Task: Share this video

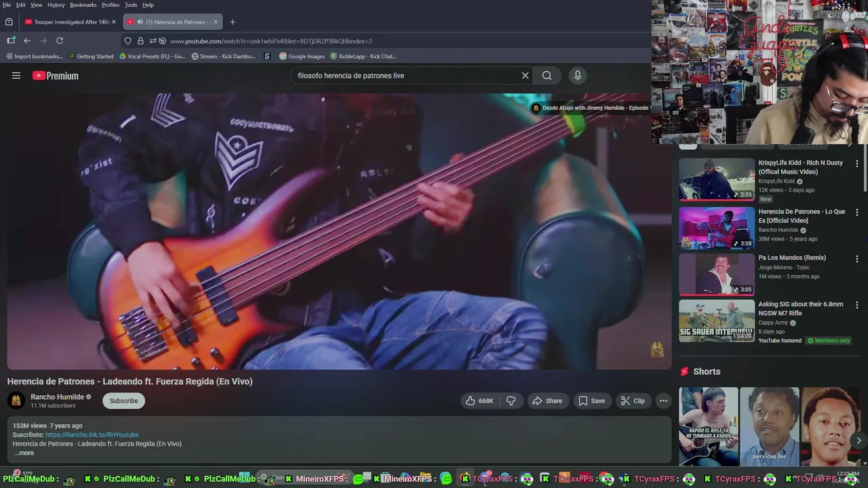Action: coord(547,401)
